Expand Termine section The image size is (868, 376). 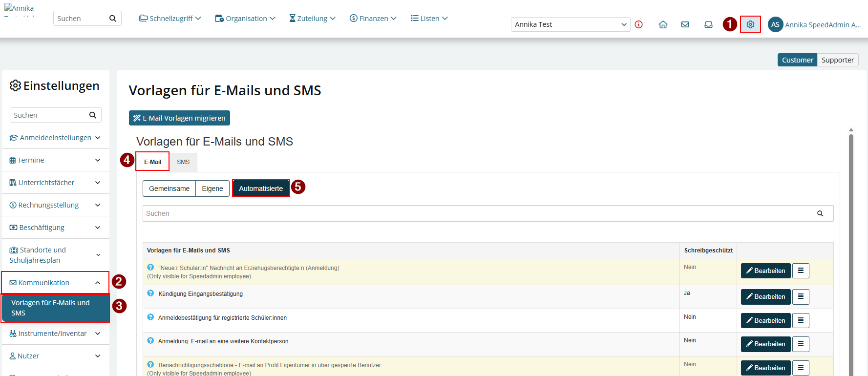coord(55,160)
